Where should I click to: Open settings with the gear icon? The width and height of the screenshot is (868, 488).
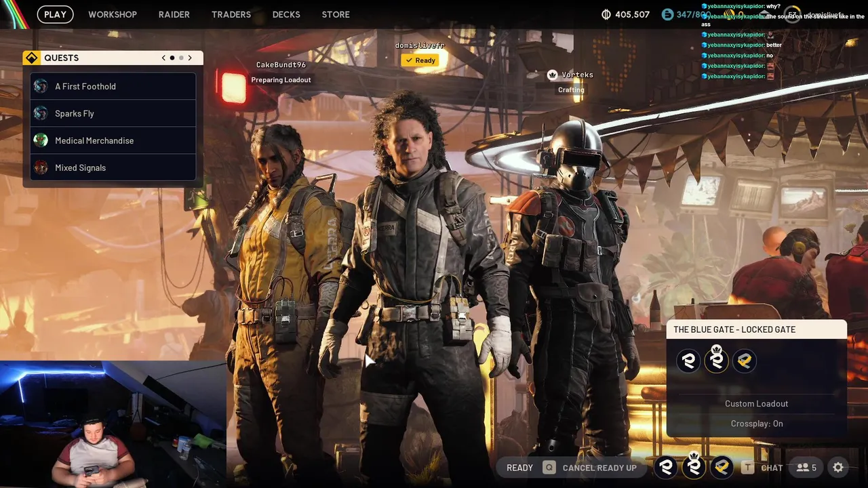[838, 467]
